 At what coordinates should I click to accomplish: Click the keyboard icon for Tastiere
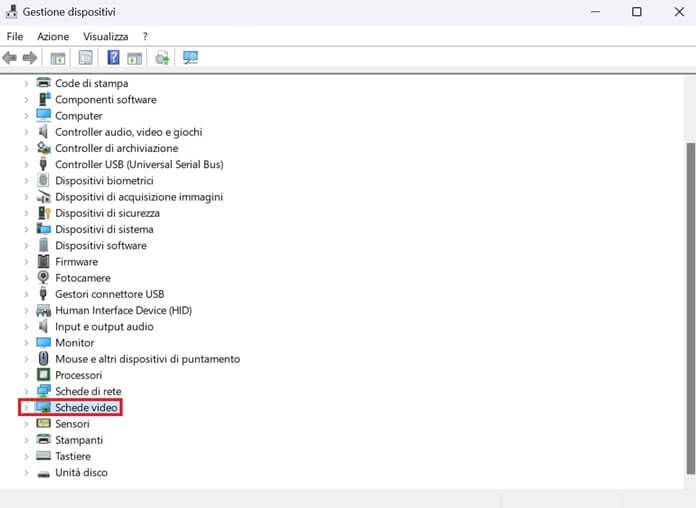click(44, 456)
